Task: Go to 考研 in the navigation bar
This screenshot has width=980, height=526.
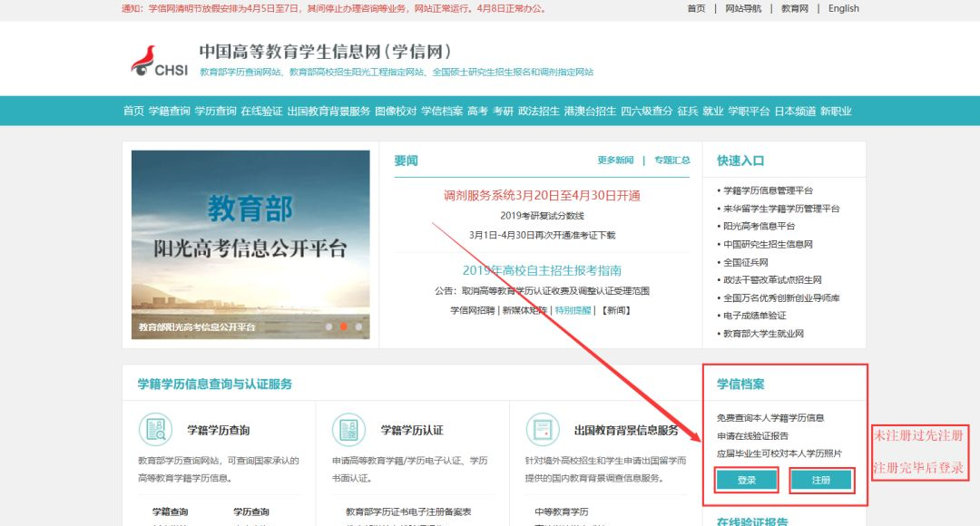Action: coord(503,112)
